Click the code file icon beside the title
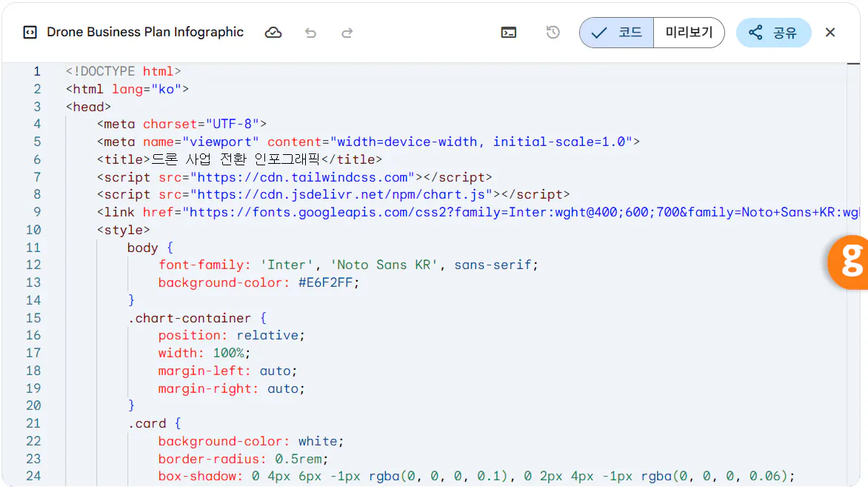 coord(30,33)
